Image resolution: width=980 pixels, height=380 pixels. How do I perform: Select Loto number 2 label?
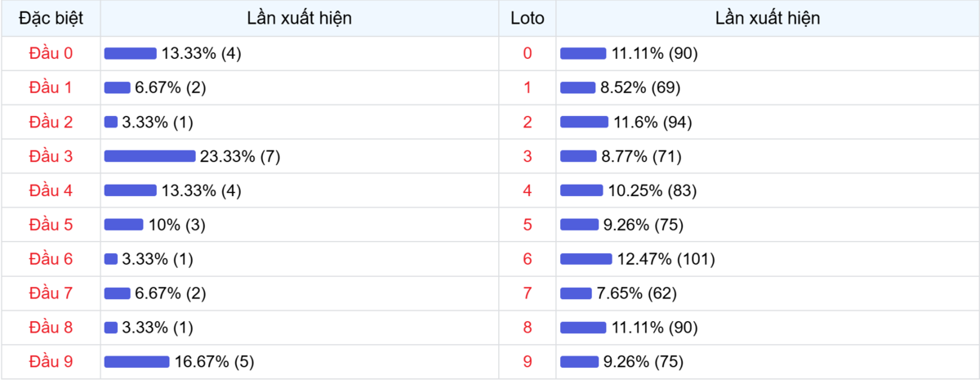tap(527, 122)
